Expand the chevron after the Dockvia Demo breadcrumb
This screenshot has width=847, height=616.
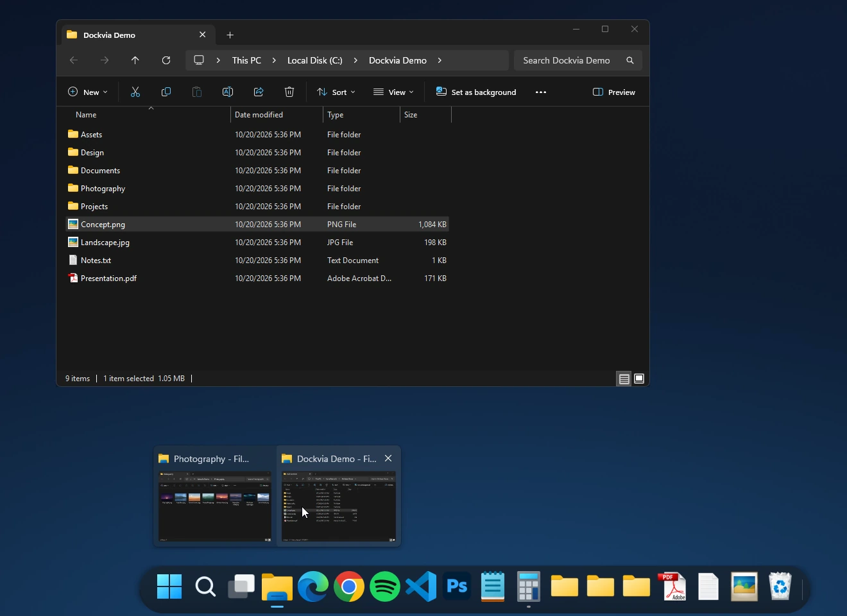pos(440,60)
